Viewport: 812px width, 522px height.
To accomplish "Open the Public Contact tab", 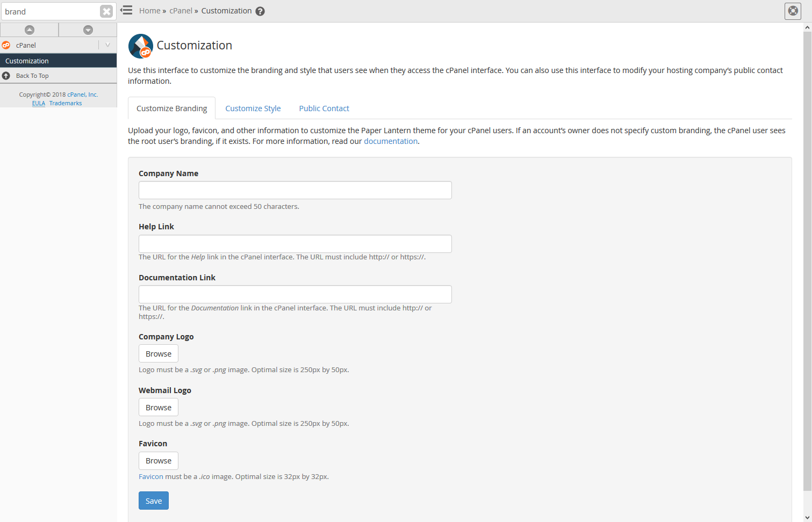I will point(324,108).
